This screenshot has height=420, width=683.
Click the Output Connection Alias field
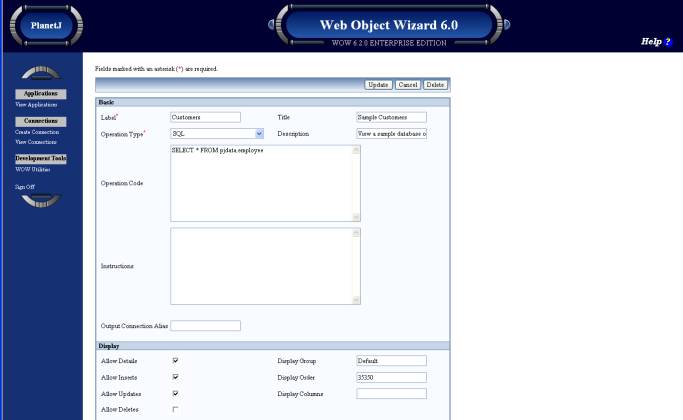point(205,325)
